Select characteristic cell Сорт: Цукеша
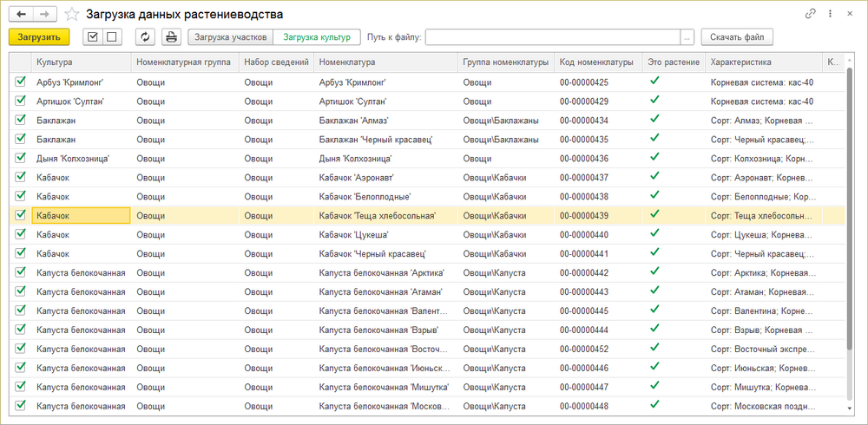The width and height of the screenshot is (868, 425). pyautogui.click(x=764, y=235)
